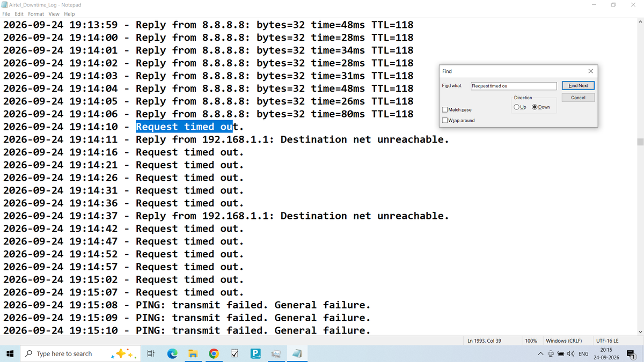Select the Up direction radio button
This screenshot has height=362, width=644.
[516, 107]
